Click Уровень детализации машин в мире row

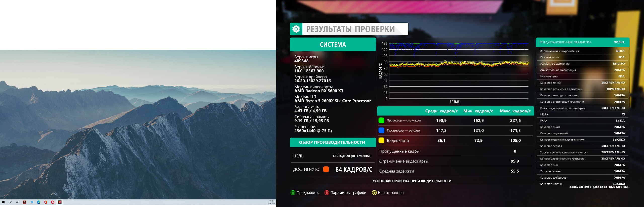point(583,152)
